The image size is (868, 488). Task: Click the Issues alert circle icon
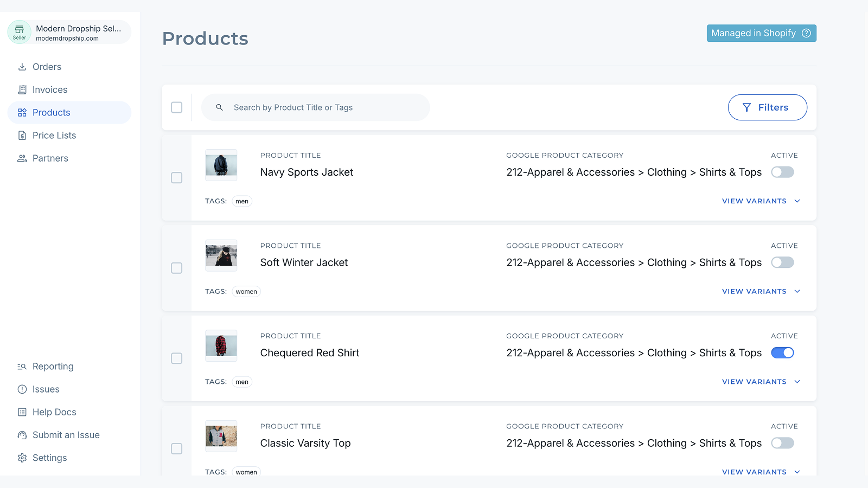click(22, 389)
